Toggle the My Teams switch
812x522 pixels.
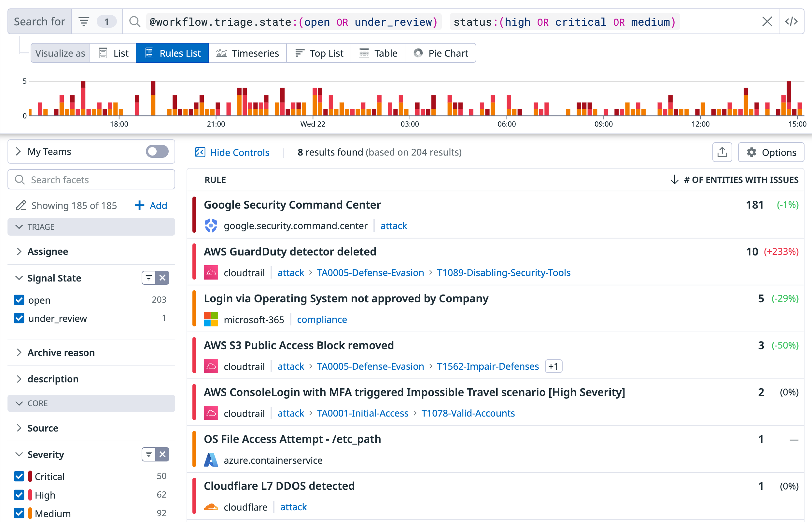tap(157, 151)
